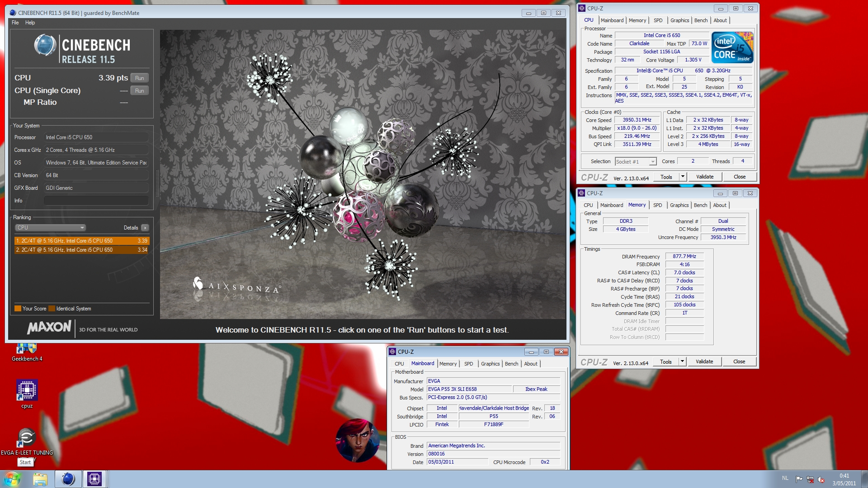Open the Ranking CPU dropdown
The image size is (868, 488).
pyautogui.click(x=50, y=228)
